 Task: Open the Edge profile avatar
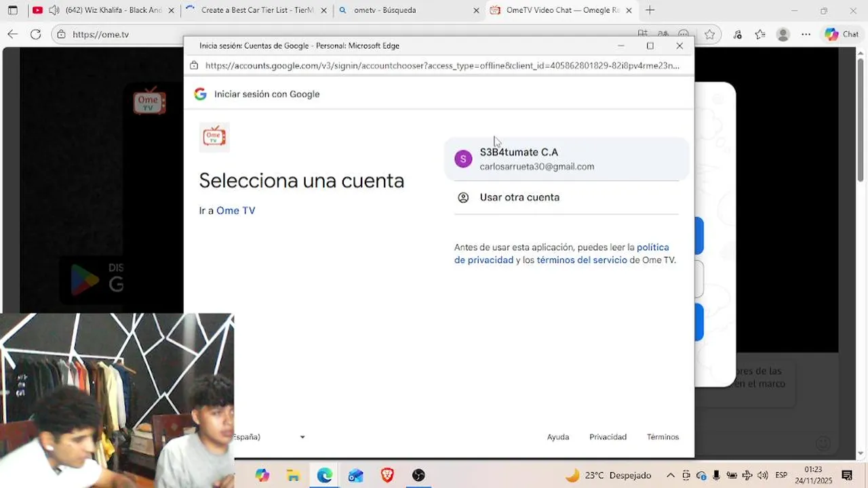[783, 34]
